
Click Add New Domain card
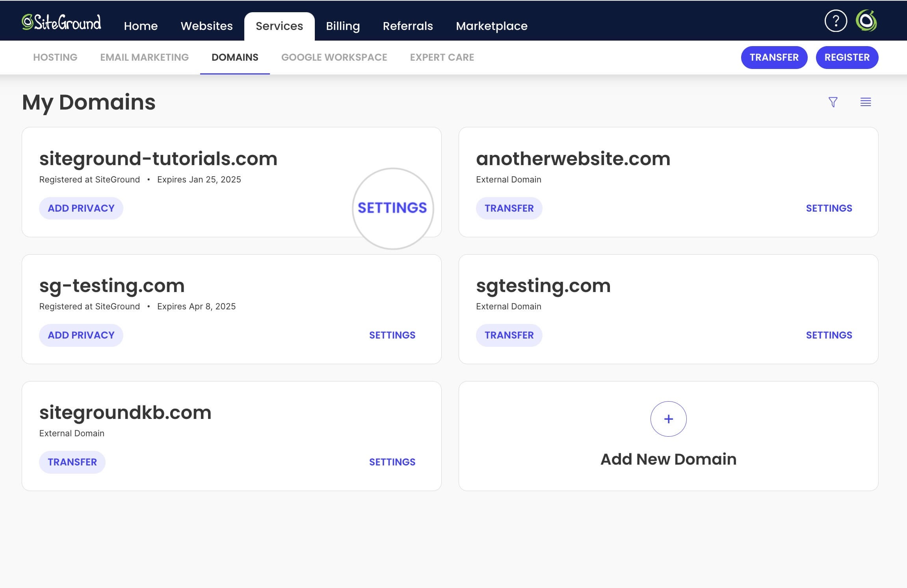pyautogui.click(x=668, y=458)
